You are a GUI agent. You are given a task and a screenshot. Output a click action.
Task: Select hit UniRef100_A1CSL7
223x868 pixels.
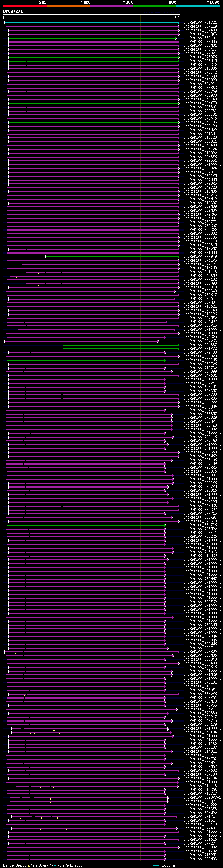200,794
